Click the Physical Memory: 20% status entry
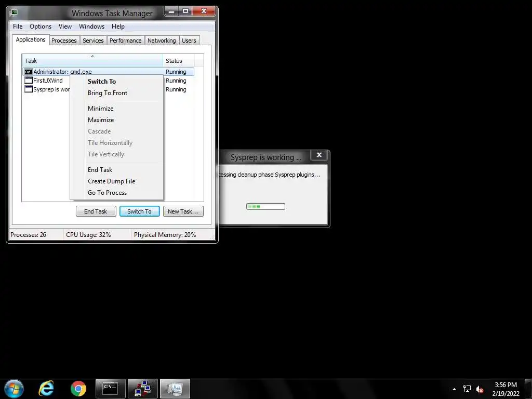532x399 pixels. [165, 235]
